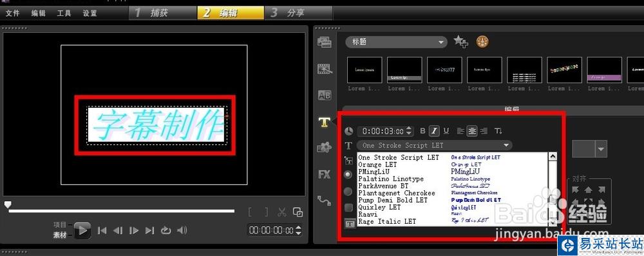Click the boxed T icon at panel bottom
The height and width of the screenshot is (256, 644).
click(349, 224)
